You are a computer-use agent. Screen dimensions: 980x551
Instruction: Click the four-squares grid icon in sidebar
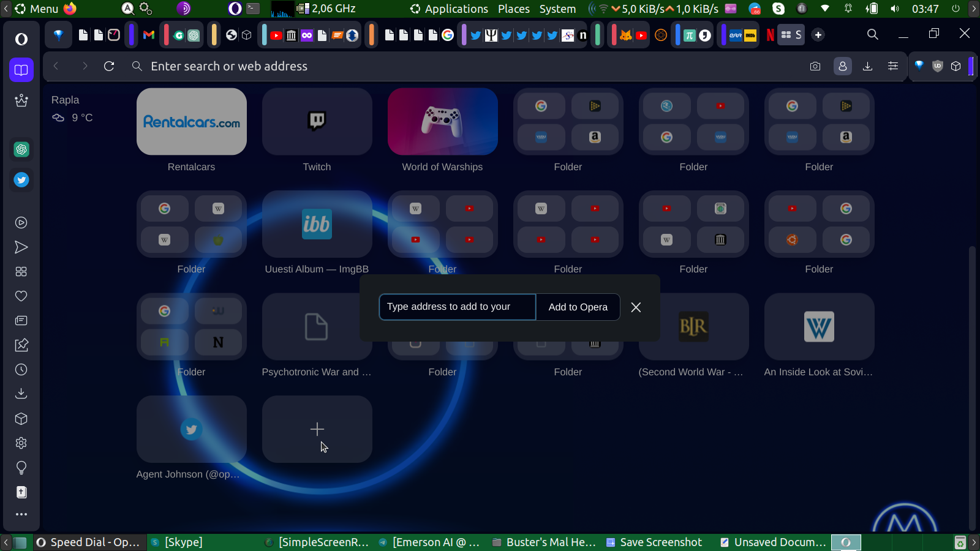coord(21,272)
